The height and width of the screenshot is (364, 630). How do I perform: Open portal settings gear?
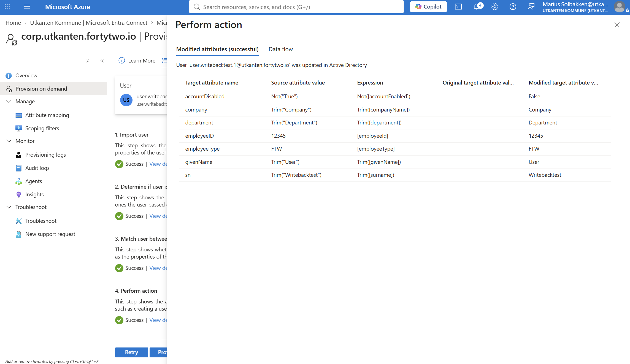tap(494, 7)
